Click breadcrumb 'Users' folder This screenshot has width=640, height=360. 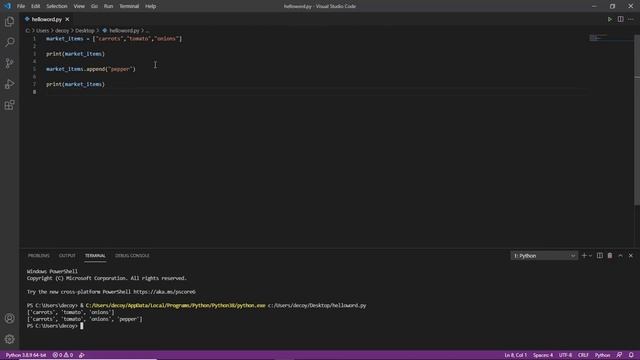(42, 31)
